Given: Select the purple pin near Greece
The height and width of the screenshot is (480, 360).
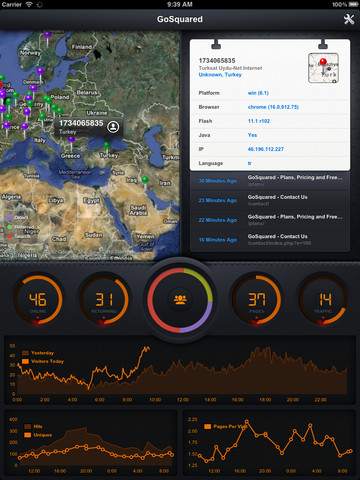Looking at the screenshot, I should [x=71, y=142].
